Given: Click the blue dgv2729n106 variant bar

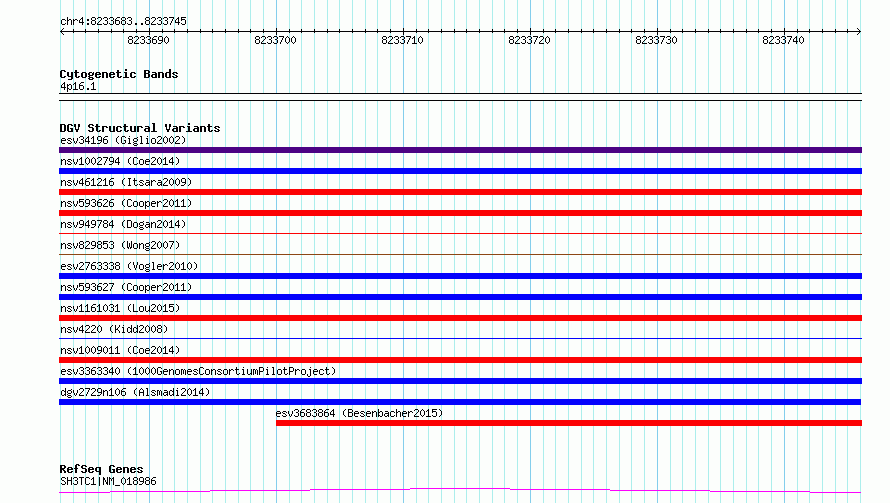Looking at the screenshot, I should 460,402.
